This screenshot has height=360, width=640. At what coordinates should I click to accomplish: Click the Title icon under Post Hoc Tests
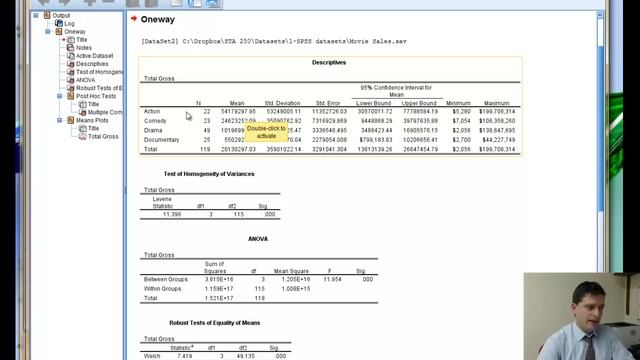click(83, 104)
